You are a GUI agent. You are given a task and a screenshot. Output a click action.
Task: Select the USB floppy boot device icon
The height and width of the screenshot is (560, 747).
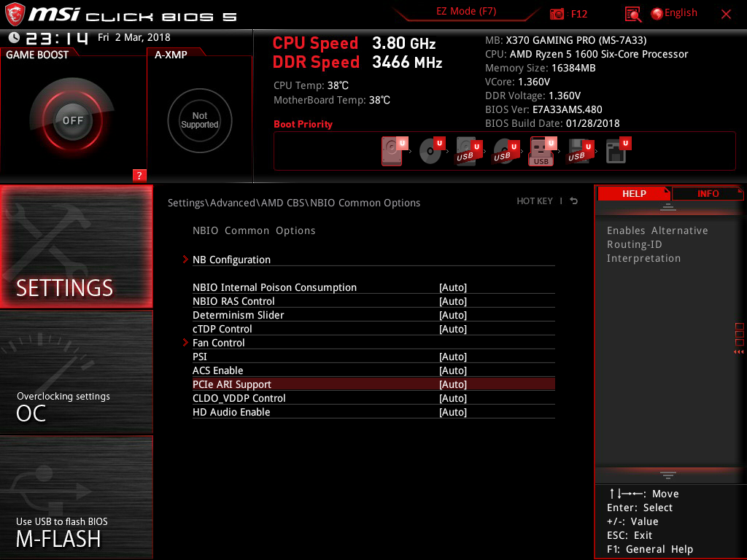(x=579, y=152)
